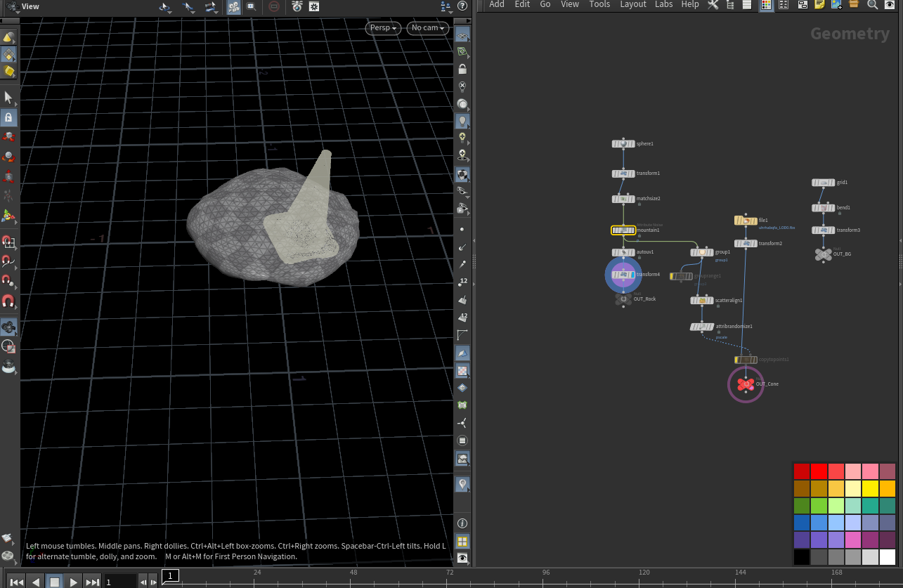Click the sticky note icon in network toolbar

(819, 5)
